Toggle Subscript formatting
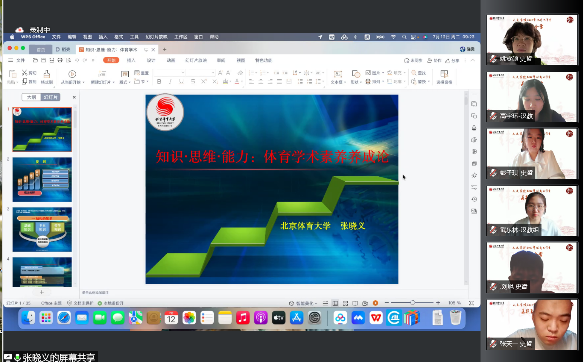This screenshot has width=584, height=362. tap(215, 82)
